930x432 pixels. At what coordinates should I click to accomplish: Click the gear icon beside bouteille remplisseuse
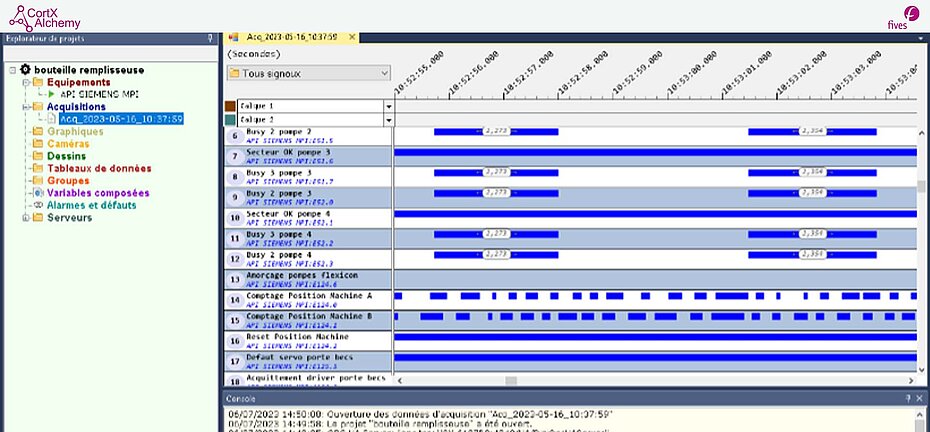tap(25, 70)
